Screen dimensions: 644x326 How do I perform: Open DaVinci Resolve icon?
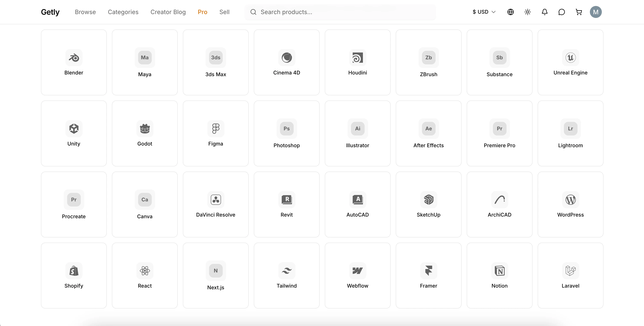pyautogui.click(x=216, y=200)
